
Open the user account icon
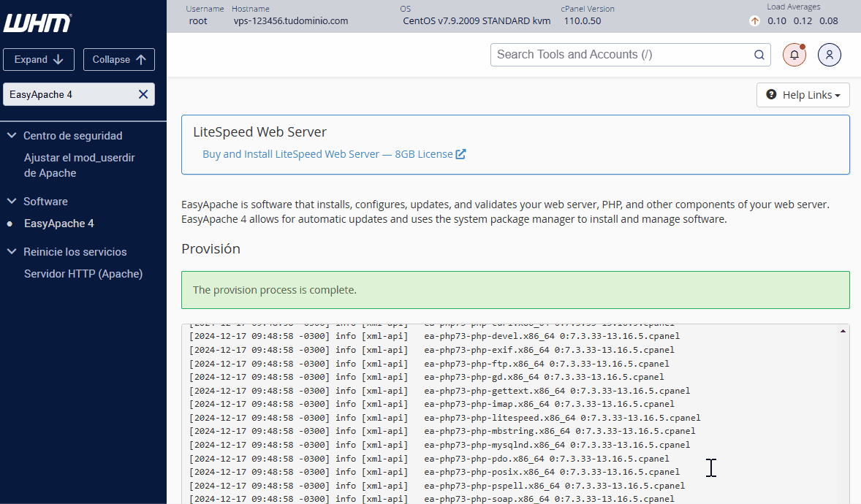click(829, 55)
